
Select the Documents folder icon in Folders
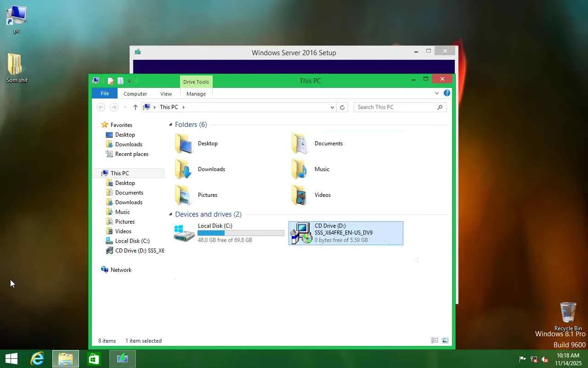coord(300,144)
